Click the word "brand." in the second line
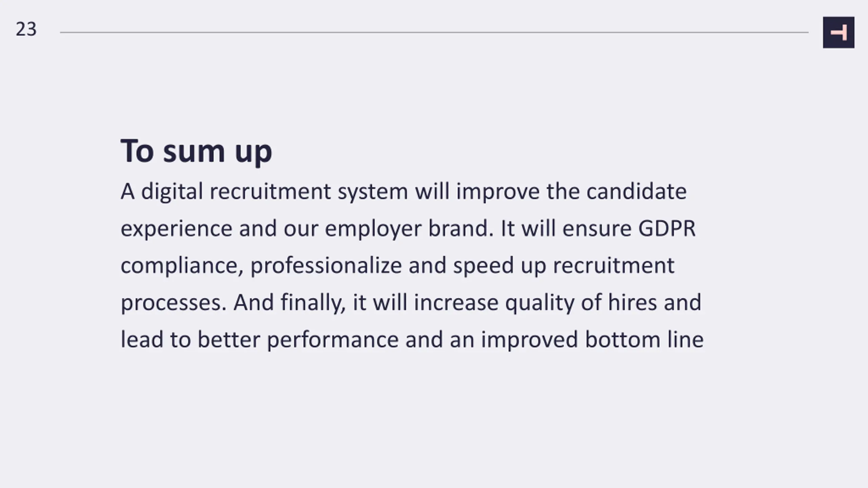Viewport: 868px width, 488px height. pos(461,228)
